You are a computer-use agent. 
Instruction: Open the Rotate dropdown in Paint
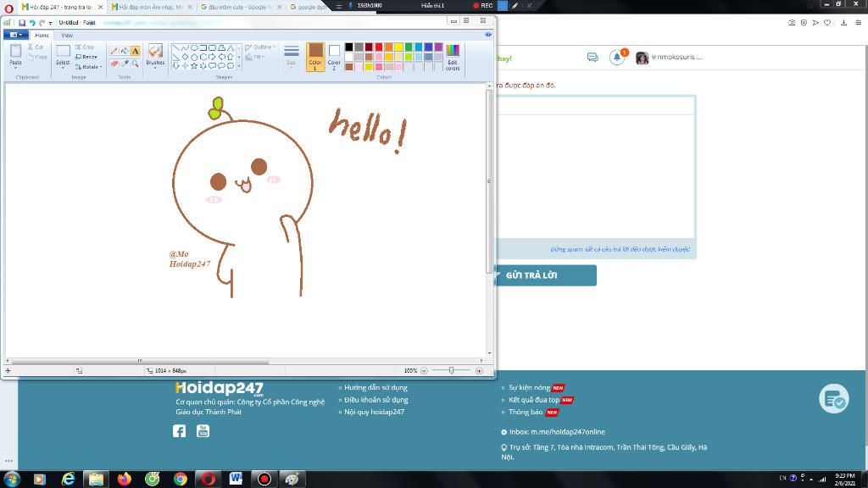(x=88, y=67)
